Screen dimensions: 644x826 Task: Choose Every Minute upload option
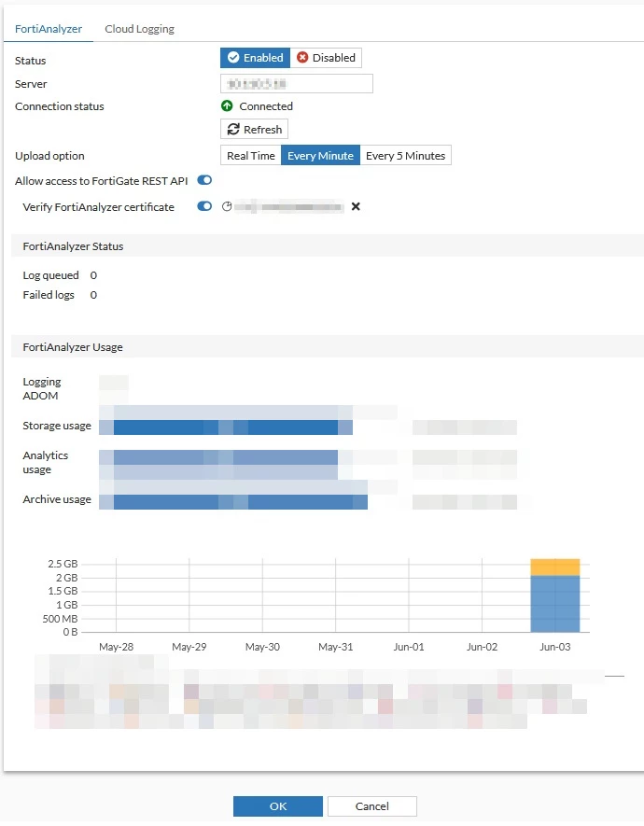click(320, 156)
